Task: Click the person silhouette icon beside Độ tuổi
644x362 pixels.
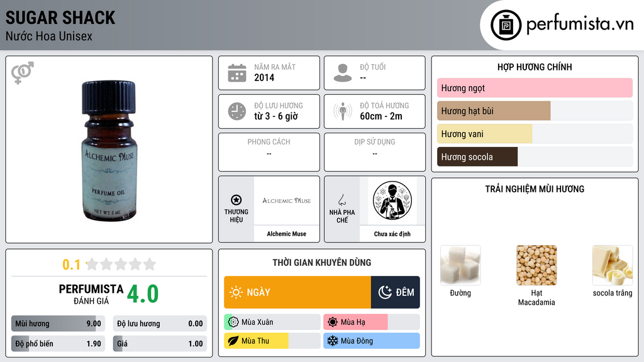Action: 343,73
